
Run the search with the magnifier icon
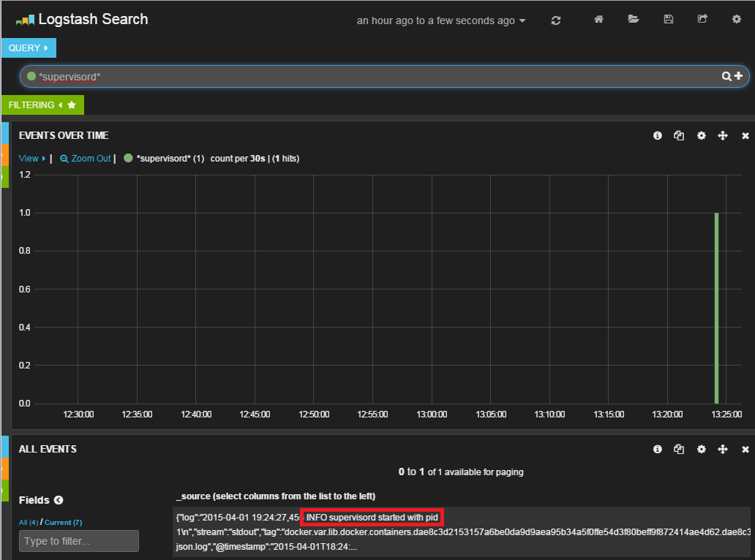click(x=726, y=76)
